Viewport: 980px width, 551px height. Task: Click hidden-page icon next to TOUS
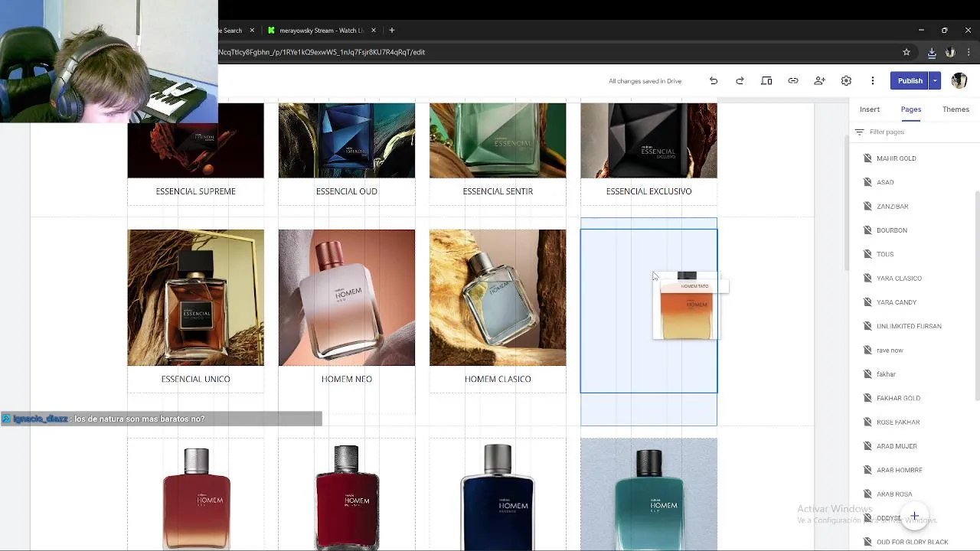(x=867, y=254)
